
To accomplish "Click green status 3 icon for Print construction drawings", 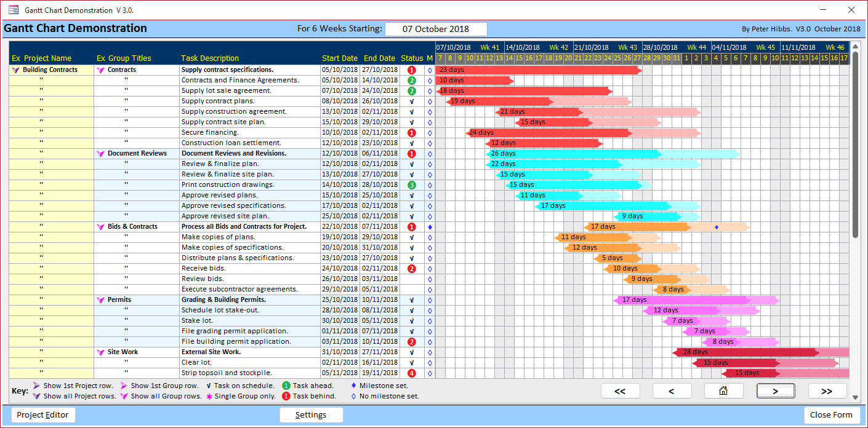I will click(412, 185).
